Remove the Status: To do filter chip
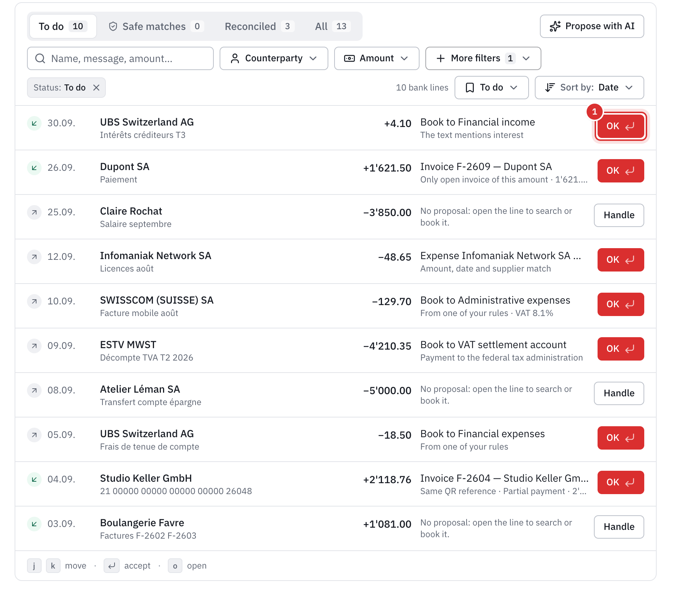Screen dimensions: 680x616 pos(96,88)
